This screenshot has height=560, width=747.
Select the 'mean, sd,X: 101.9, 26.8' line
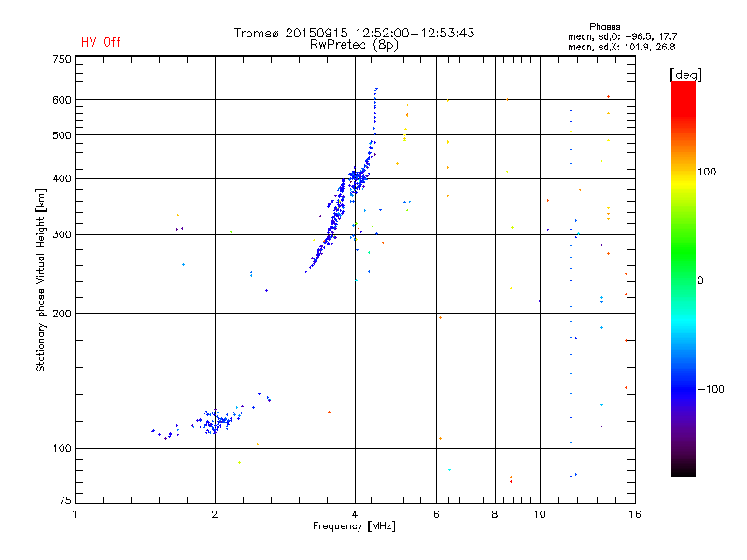click(x=621, y=47)
